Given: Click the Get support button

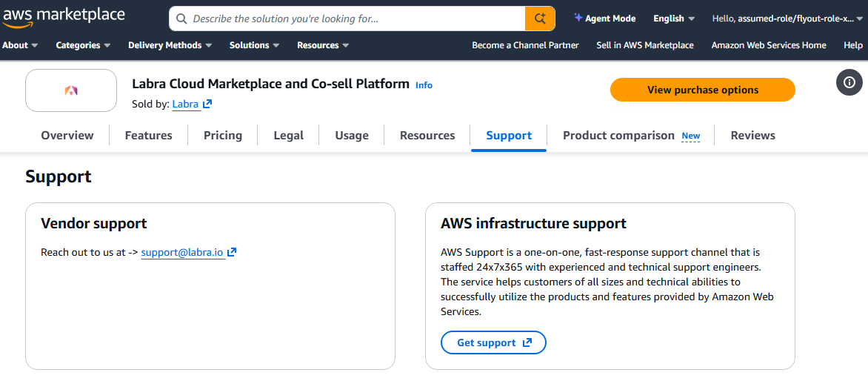Looking at the screenshot, I should 493,342.
